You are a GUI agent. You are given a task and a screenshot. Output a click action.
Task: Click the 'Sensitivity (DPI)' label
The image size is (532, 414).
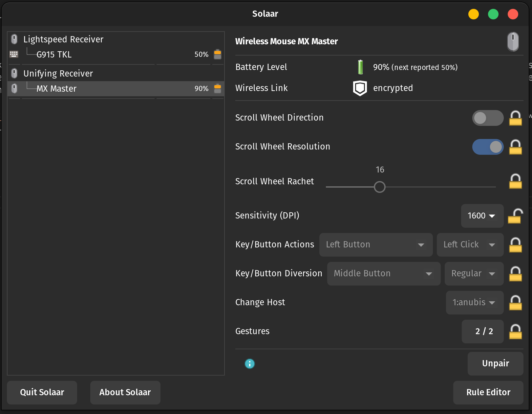pos(267,216)
